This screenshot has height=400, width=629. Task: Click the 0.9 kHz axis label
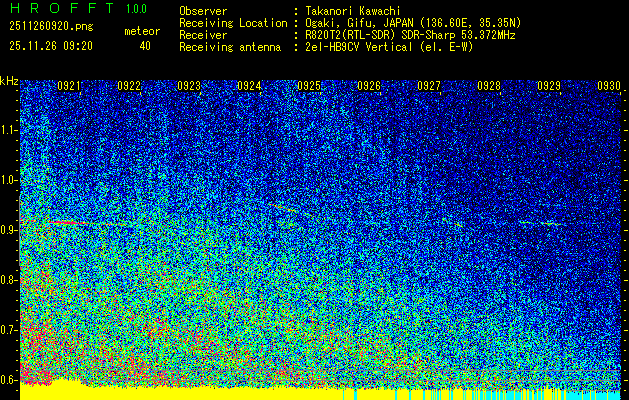pos(9,230)
